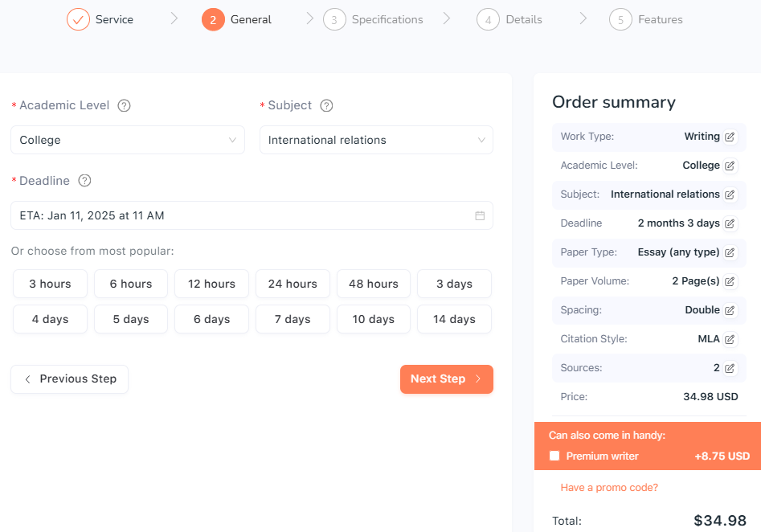Choose the 7 days deadline
761x532 pixels.
(293, 319)
